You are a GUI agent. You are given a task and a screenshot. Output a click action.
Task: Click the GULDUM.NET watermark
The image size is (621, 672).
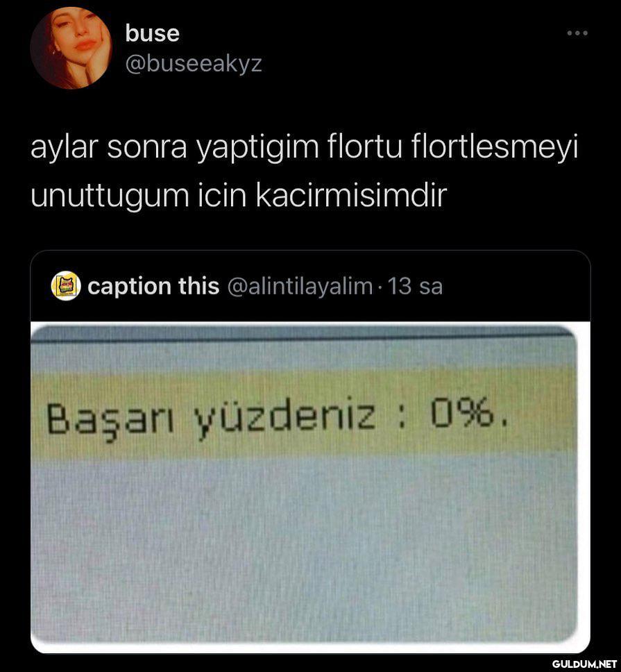[x=585, y=664]
